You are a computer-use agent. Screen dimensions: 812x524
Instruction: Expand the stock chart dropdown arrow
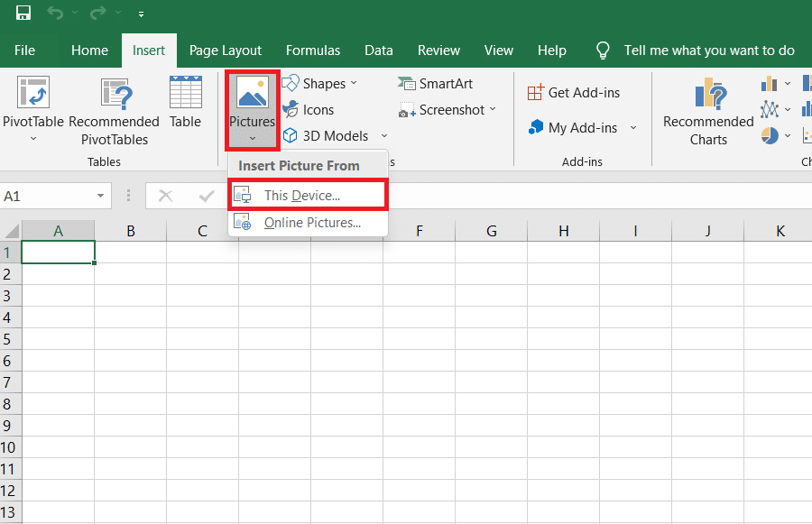(x=788, y=109)
